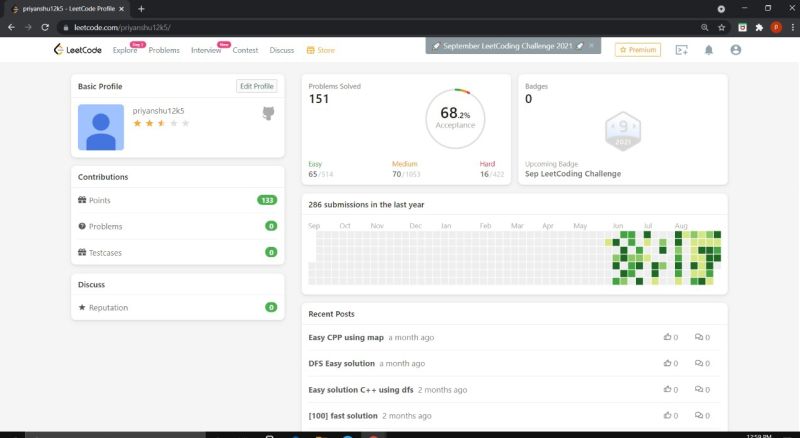Click the Easy solved count 65
Viewport: 800px width, 438px height.
tap(313, 174)
